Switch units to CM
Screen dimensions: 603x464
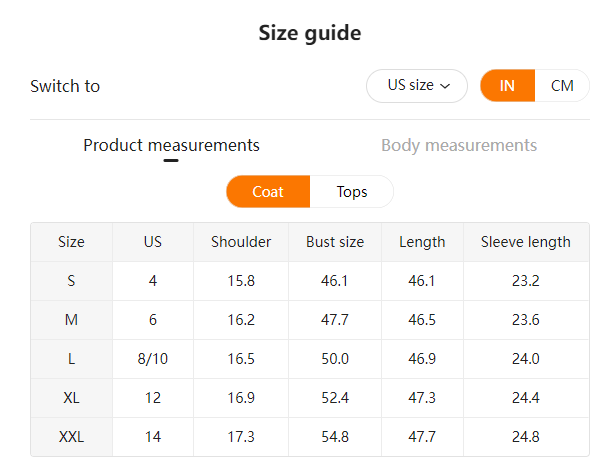[x=562, y=86]
